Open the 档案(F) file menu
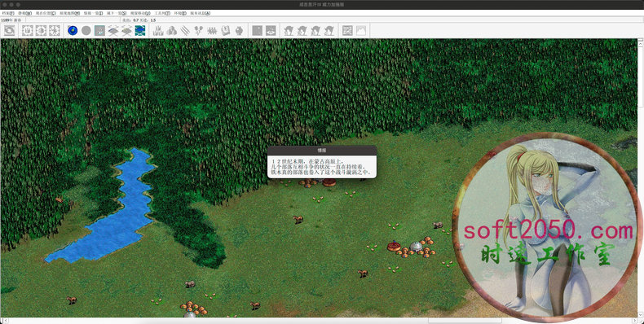Viewport: 644px width, 324px height. pos(8,13)
